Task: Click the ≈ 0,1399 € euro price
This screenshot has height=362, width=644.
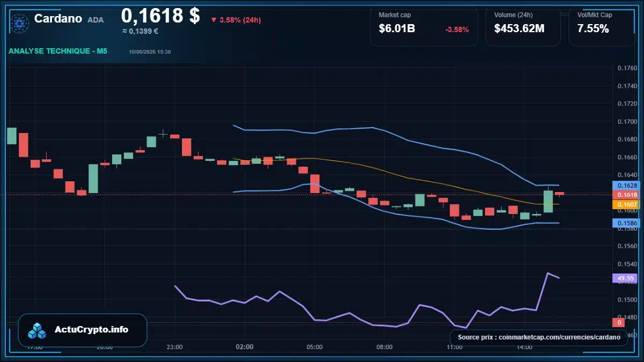Action: (140, 31)
